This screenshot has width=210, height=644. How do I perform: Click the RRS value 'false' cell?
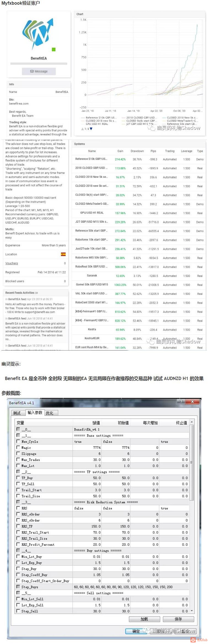point(87,508)
